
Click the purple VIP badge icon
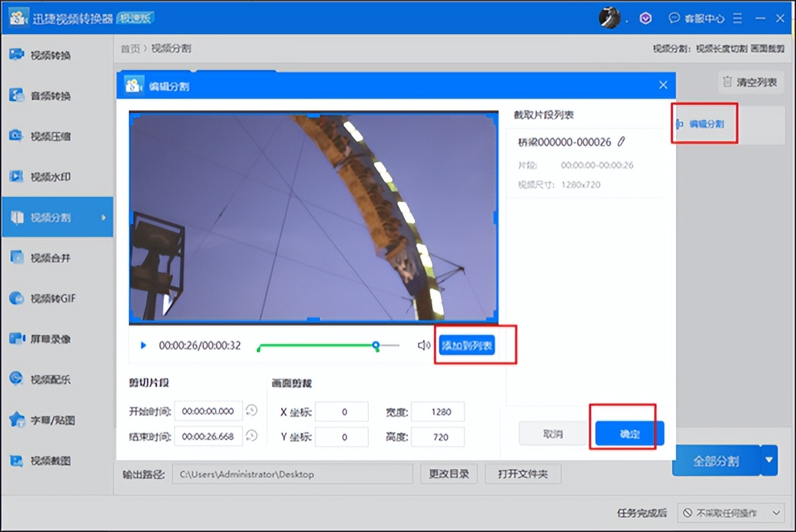[646, 19]
